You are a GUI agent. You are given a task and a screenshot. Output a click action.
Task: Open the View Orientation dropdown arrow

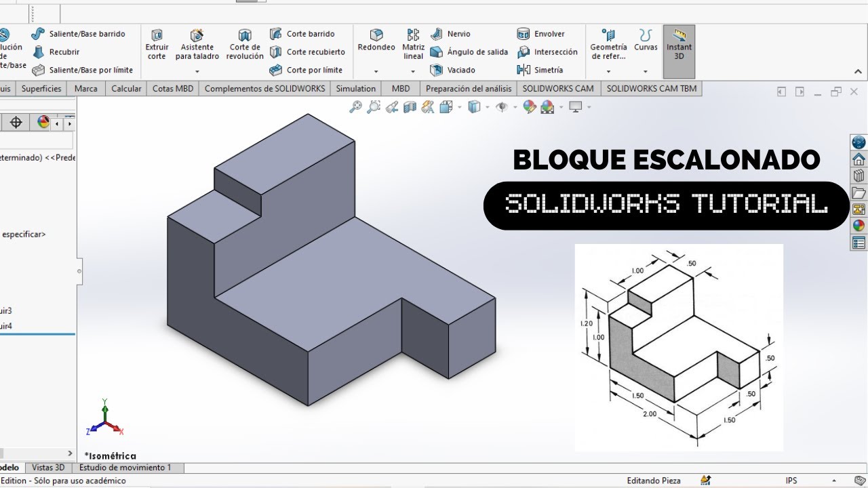pyautogui.click(x=460, y=107)
